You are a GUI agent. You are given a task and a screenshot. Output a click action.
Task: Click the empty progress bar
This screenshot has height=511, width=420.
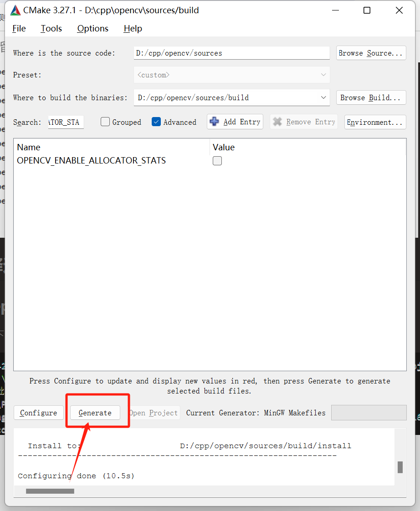point(369,413)
